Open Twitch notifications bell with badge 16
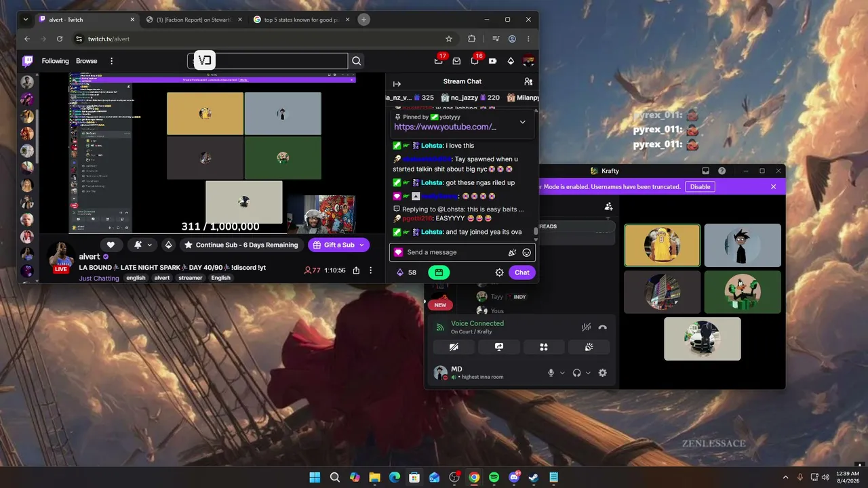This screenshot has width=868, height=488. point(475,61)
